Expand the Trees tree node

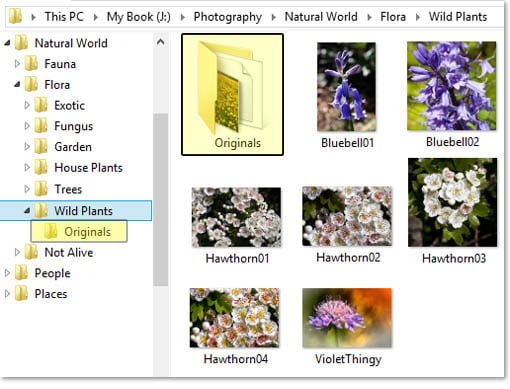(x=27, y=189)
